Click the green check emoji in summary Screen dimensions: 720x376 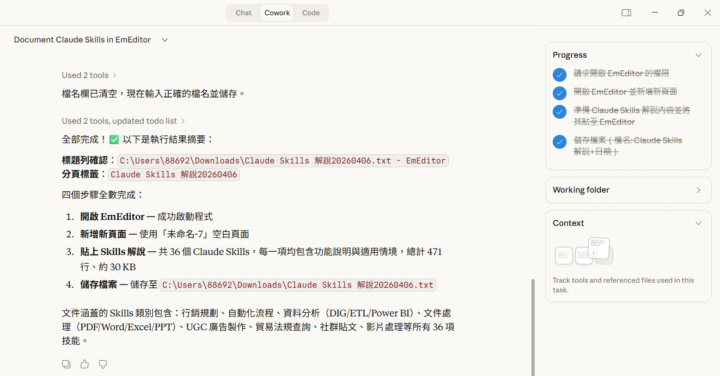[114, 140]
